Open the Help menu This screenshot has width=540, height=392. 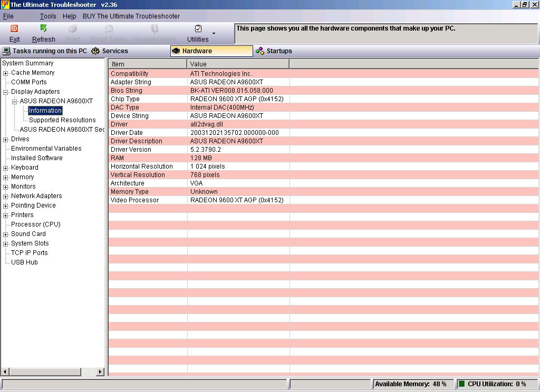[x=69, y=16]
